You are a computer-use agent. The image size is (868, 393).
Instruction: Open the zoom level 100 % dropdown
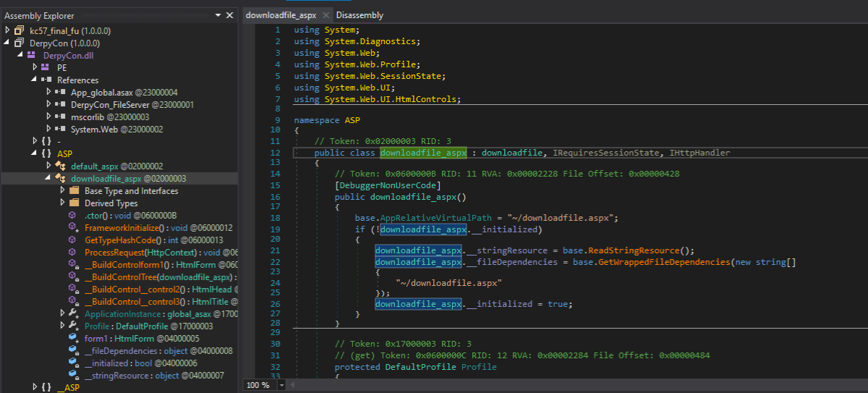[280, 385]
